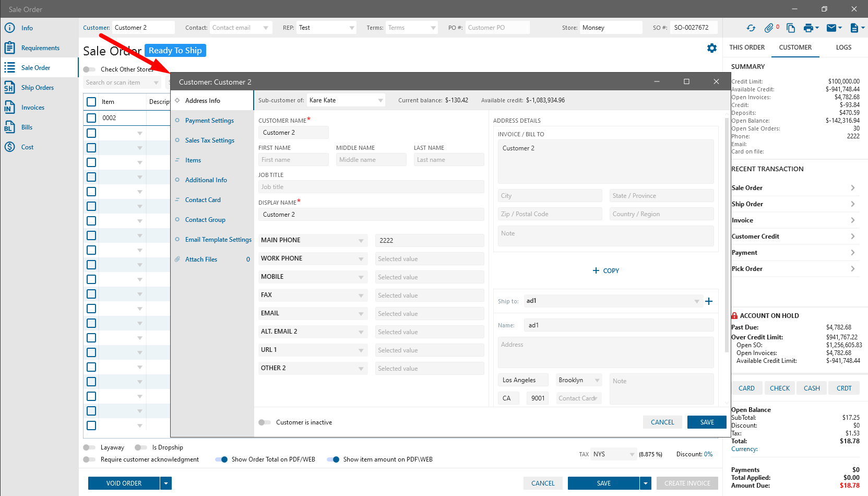Open sale order settings gear icon
868x496 pixels.
[712, 48]
